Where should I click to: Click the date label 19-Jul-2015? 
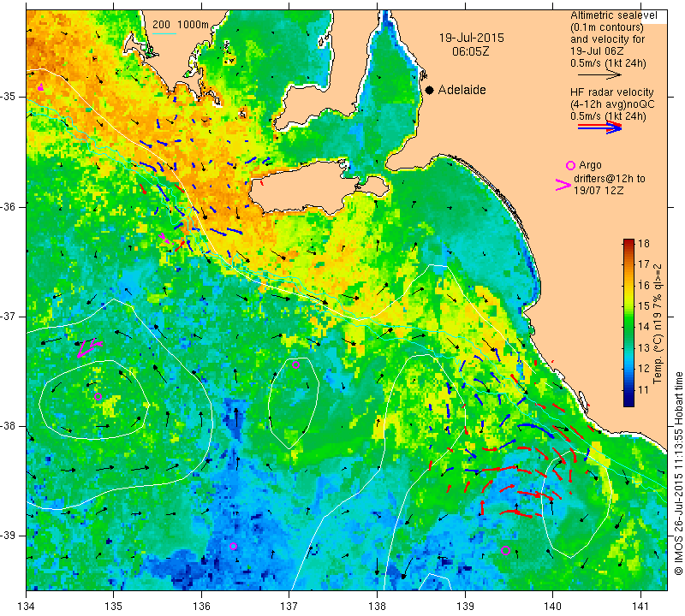[471, 38]
